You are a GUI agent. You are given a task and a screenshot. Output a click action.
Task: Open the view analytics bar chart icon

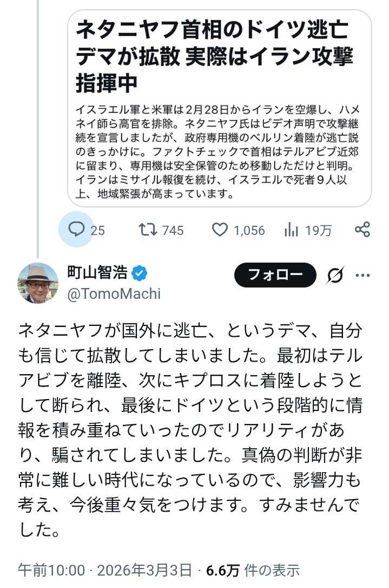[x=292, y=230]
